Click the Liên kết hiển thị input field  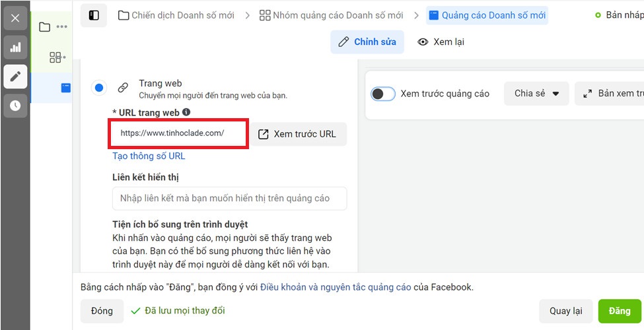pyautogui.click(x=230, y=198)
